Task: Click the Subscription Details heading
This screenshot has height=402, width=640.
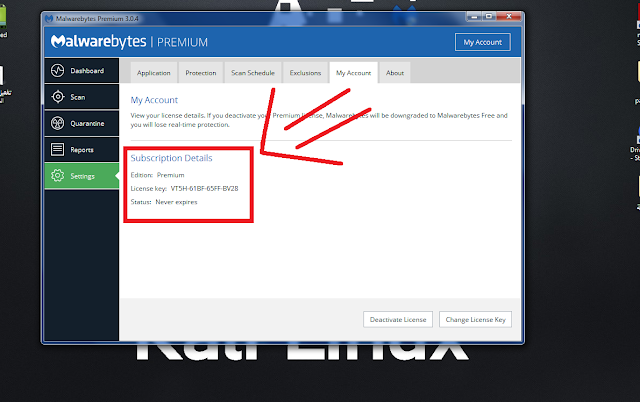Action: coord(171,158)
